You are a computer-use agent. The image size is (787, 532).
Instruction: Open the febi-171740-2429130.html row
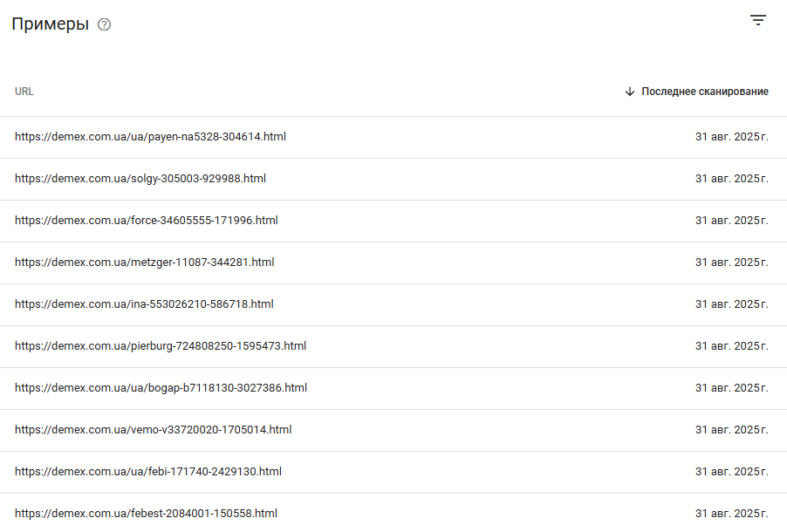pos(393,472)
